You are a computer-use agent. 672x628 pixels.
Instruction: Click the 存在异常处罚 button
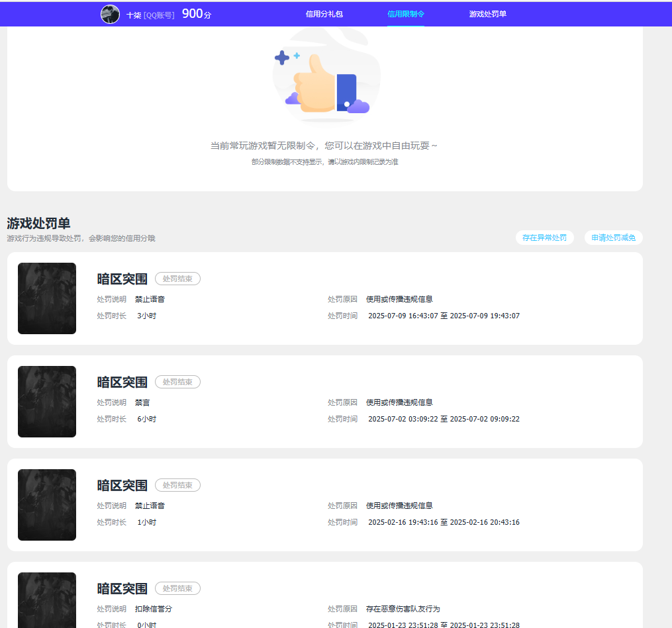(x=544, y=238)
